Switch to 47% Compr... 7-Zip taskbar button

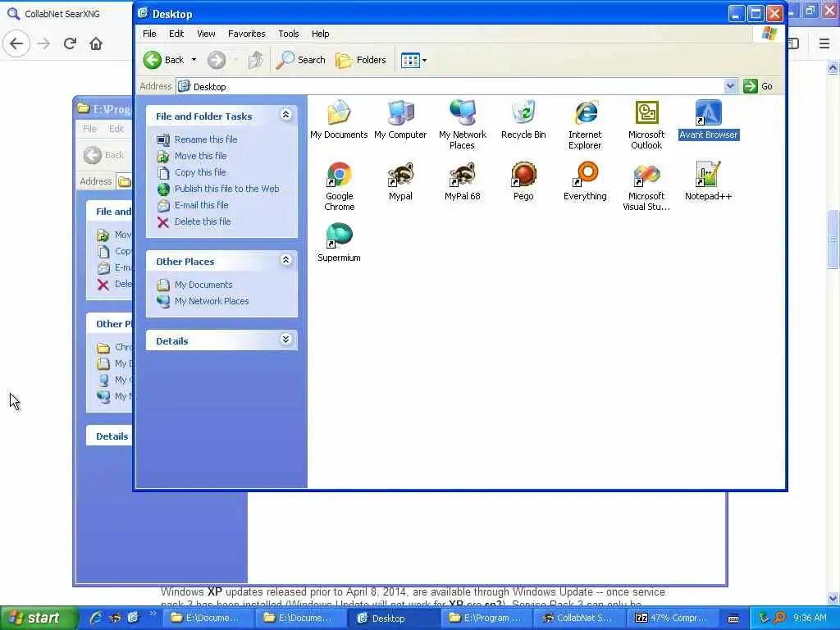click(671, 619)
